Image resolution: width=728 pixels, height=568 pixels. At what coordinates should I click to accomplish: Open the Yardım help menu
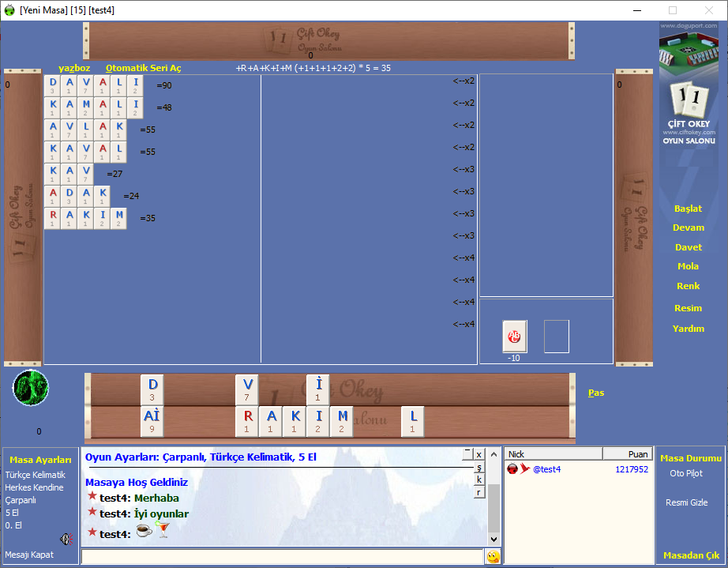(688, 329)
